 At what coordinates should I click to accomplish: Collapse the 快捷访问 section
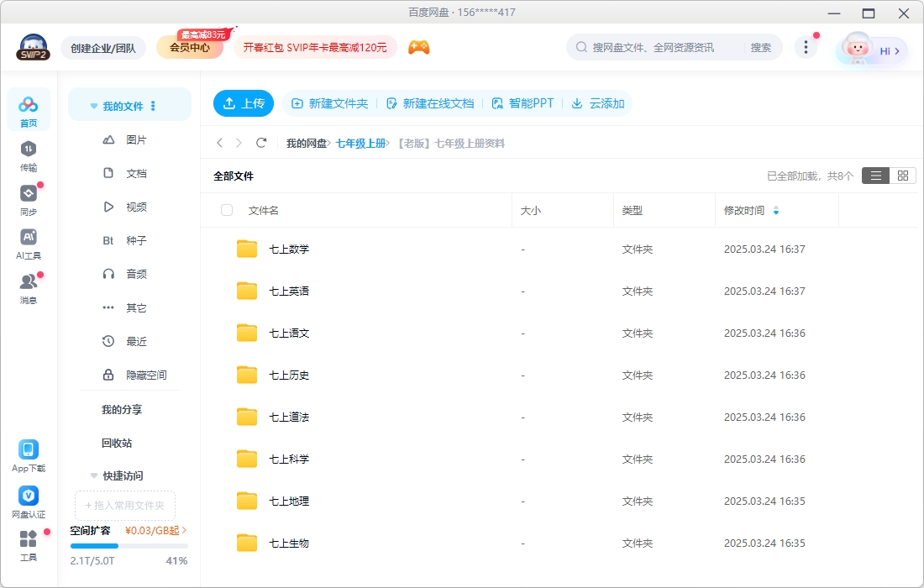(x=94, y=475)
